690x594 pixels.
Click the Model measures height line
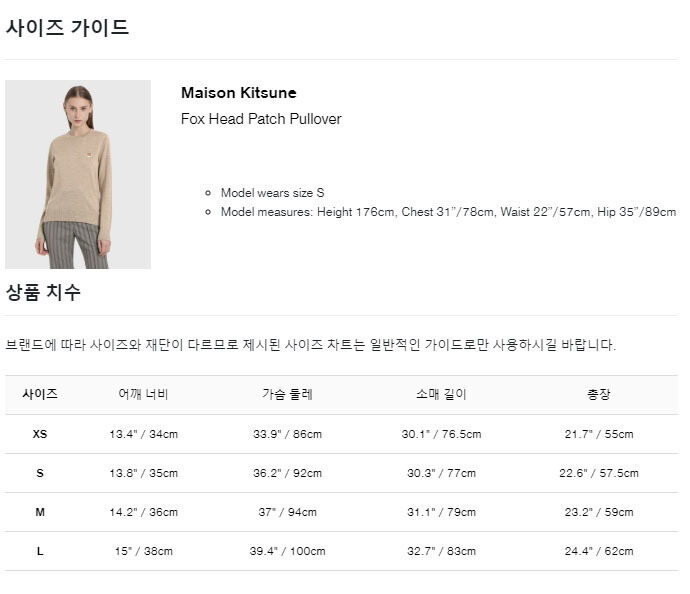pos(448,212)
